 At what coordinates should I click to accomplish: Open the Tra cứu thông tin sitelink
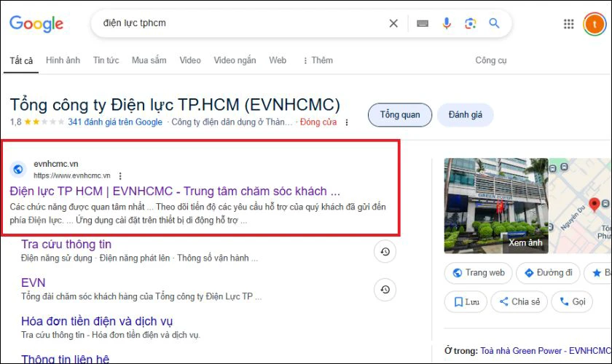click(x=66, y=244)
